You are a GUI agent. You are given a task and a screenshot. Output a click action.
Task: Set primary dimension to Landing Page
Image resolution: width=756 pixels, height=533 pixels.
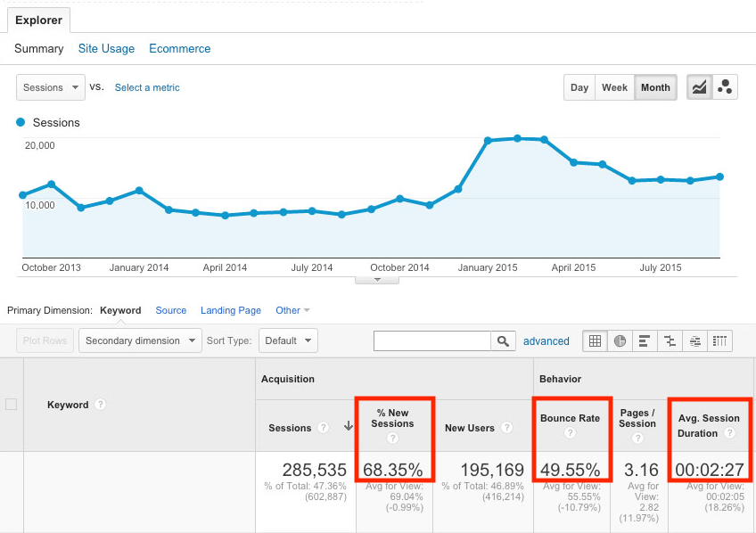click(231, 310)
